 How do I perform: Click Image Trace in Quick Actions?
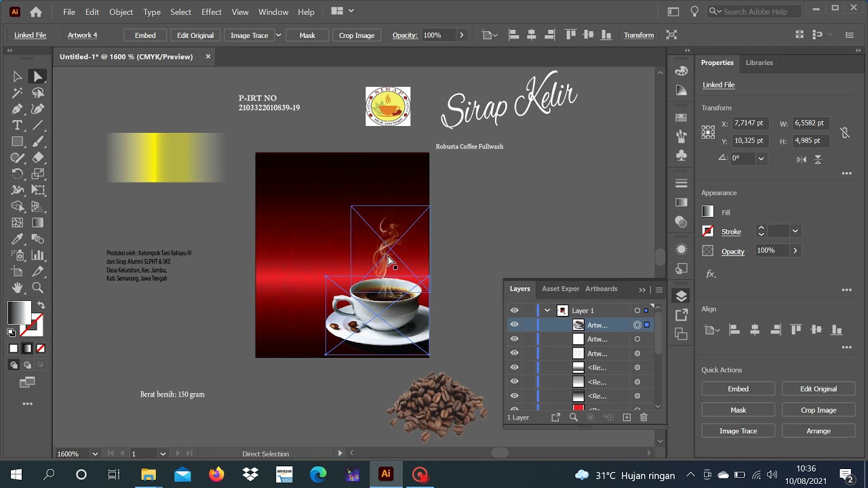click(x=738, y=431)
